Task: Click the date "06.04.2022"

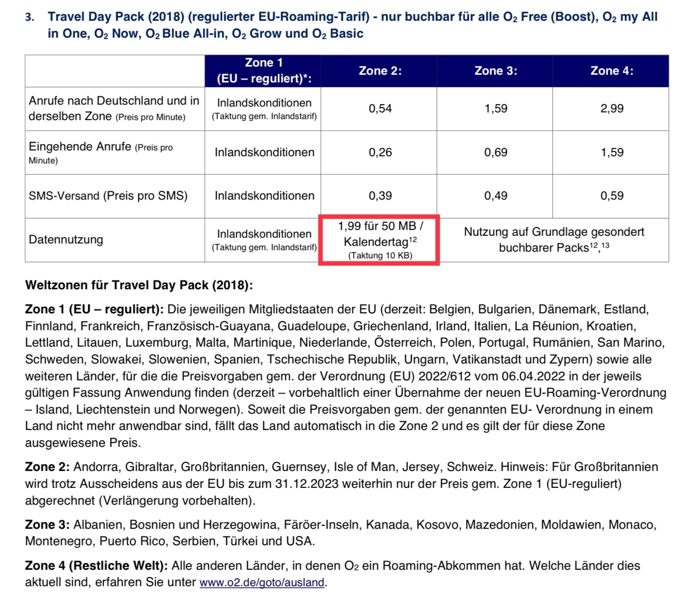Action: [x=534, y=376]
